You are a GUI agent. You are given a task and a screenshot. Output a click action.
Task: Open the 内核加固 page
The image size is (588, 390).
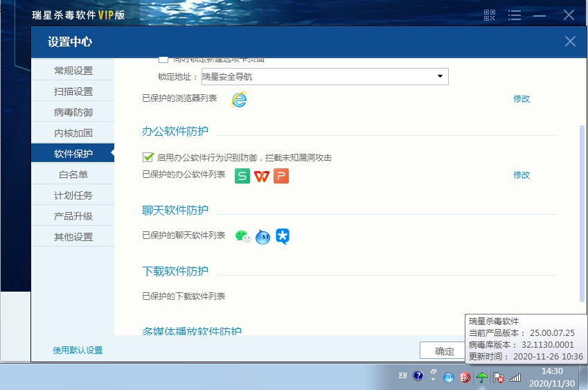pos(73,133)
